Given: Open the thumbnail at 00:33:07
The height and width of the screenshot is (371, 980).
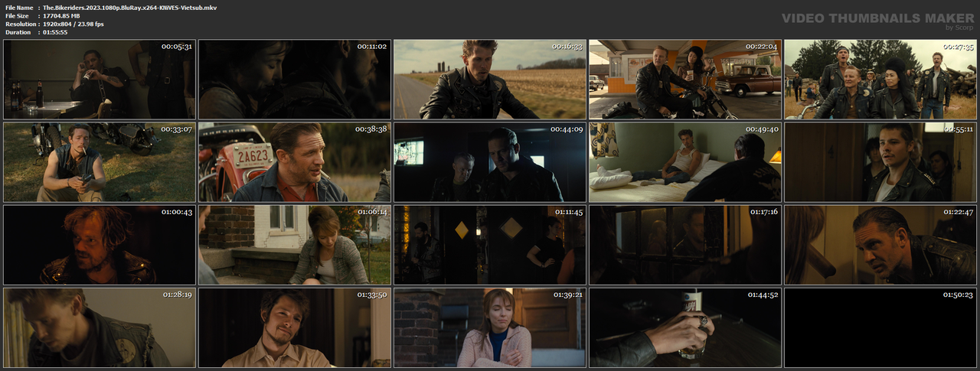Looking at the screenshot, I should [x=100, y=162].
